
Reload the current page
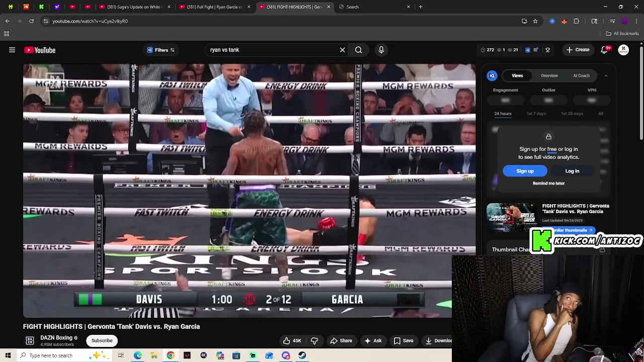(x=31, y=21)
